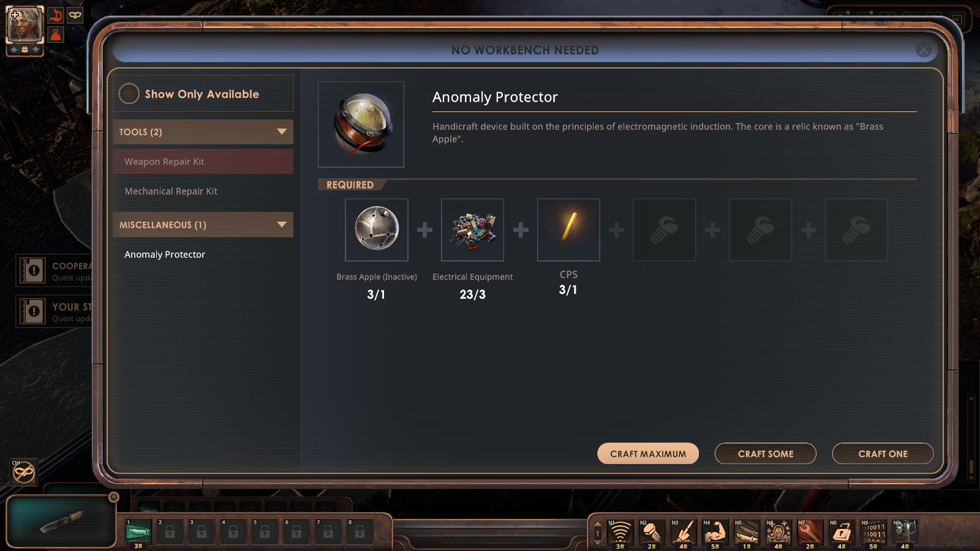This screenshot has width=980, height=551.
Task: Click the yellow mask disguise status icon
Action: tap(75, 15)
